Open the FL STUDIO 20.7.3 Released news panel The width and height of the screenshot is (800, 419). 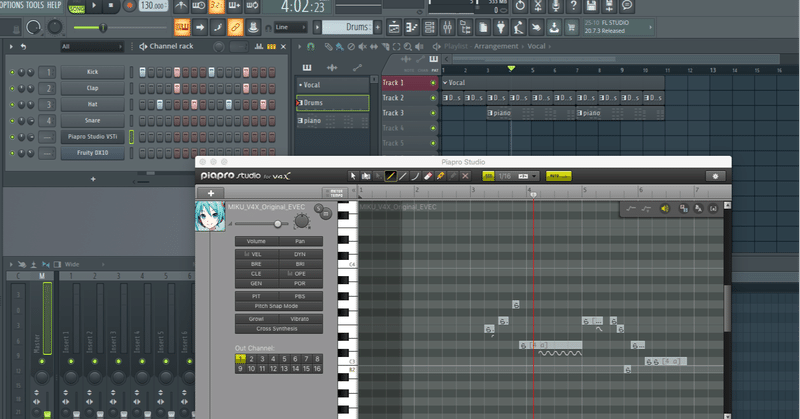[x=618, y=27]
